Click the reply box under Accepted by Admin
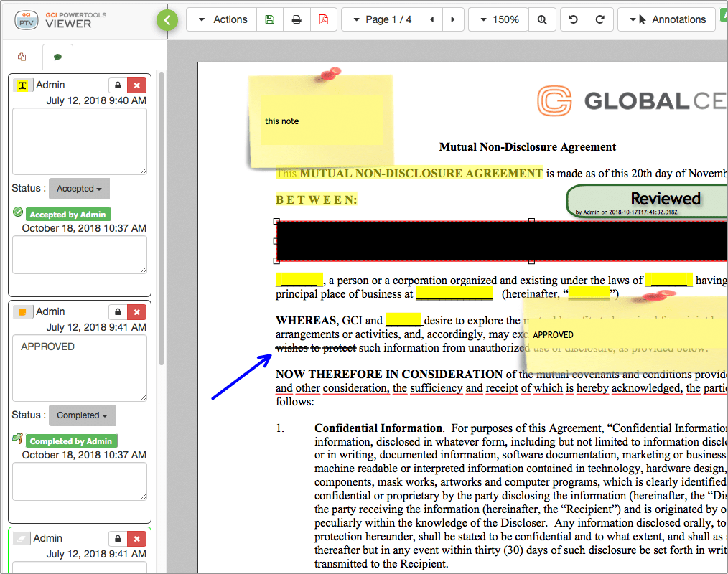 pos(80,255)
